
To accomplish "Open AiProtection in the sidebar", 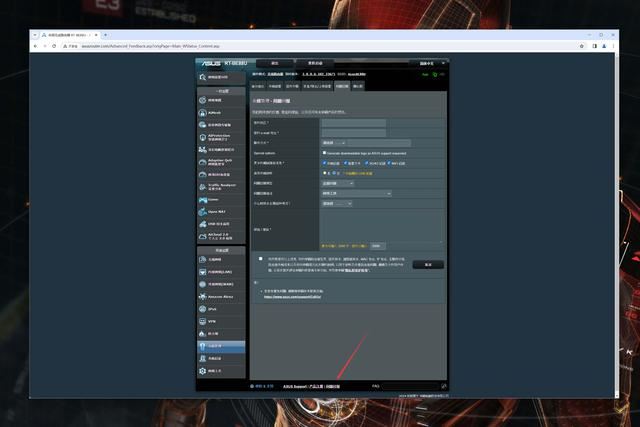I will pos(220,136).
